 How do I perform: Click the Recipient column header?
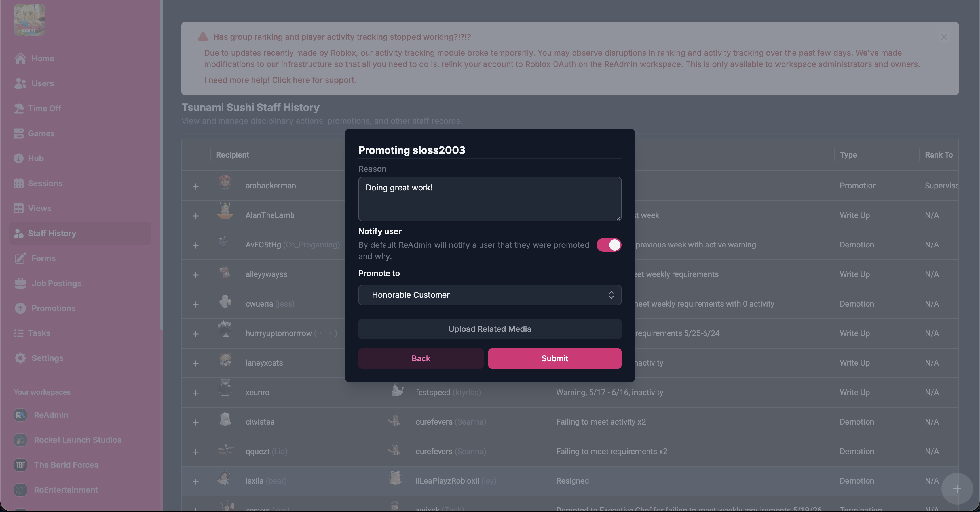(233, 155)
